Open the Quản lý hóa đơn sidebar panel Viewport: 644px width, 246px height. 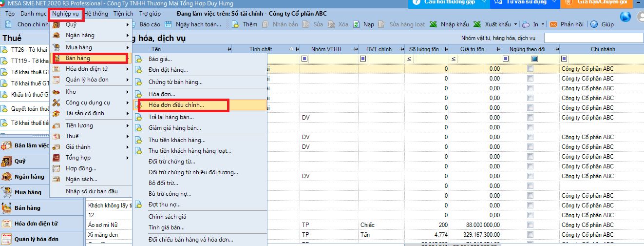coord(42,239)
